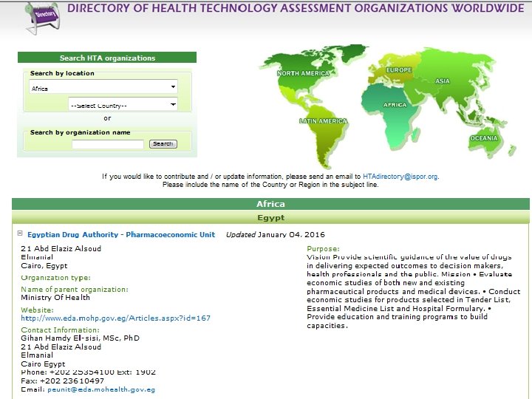Open Egyptian Drug Authority - Pharmacoeconomic Unit link

(121, 235)
